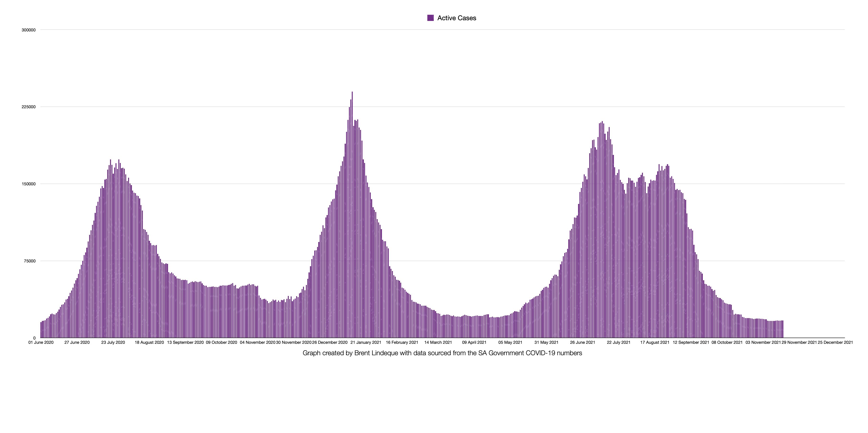
Task: Click the purple Active Cases legend swatch
Action: click(x=430, y=18)
